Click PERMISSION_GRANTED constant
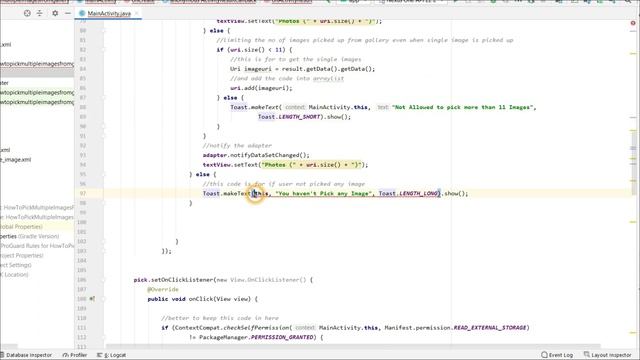 [282, 338]
